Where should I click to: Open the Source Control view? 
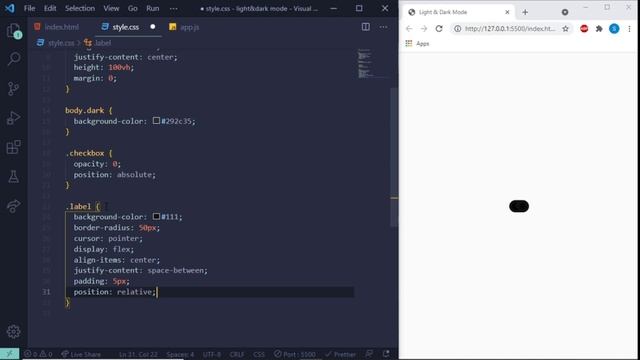click(13, 88)
